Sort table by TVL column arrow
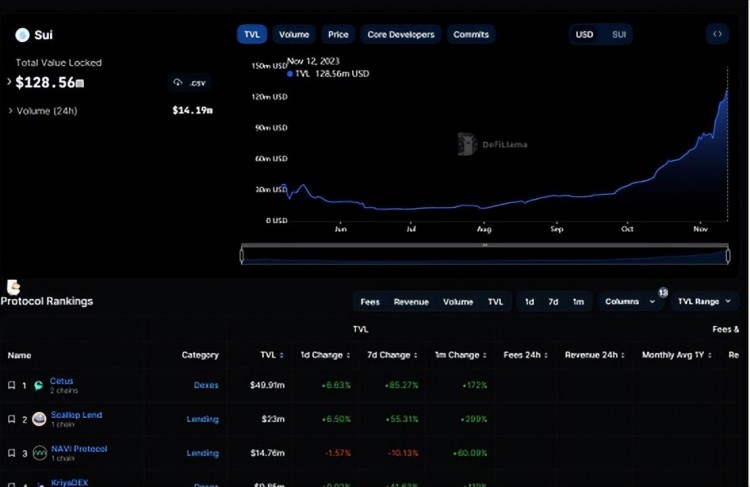750x487 pixels. [x=281, y=355]
